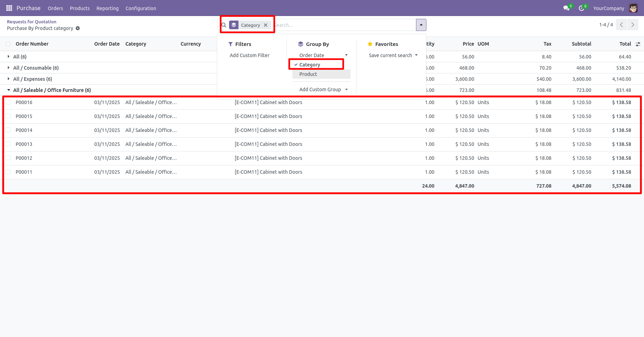The height and width of the screenshot is (337, 644).
Task: Sort by Subtotal column header
Action: pos(581,44)
